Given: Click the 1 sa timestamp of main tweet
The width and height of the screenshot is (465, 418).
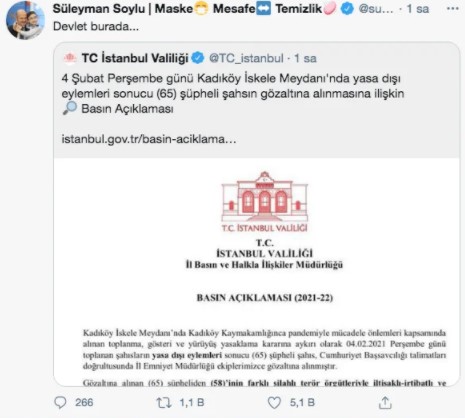Looking at the screenshot, I should pyautogui.click(x=417, y=9).
